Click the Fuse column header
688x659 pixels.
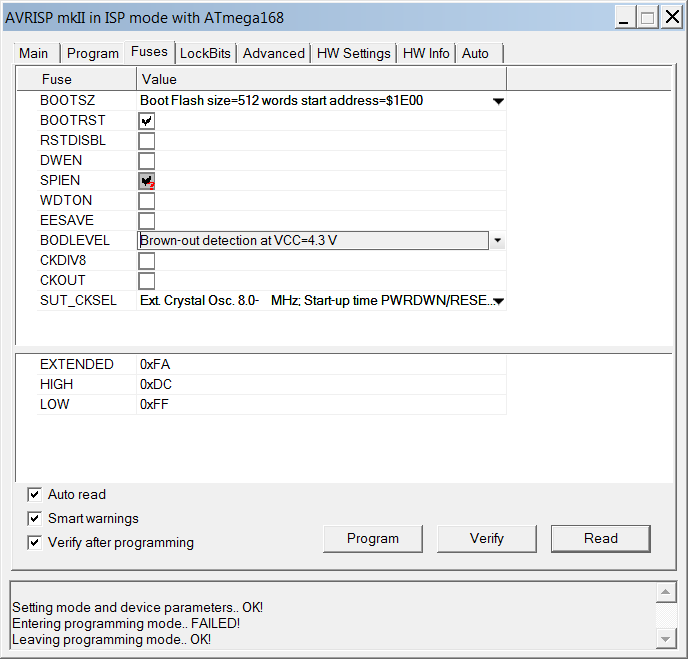pos(77,79)
